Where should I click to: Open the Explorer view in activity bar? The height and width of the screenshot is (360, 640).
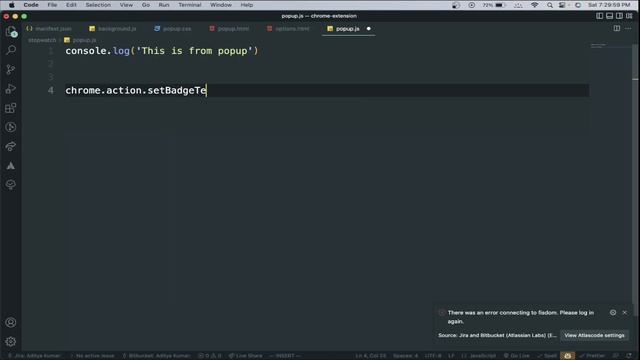tap(11, 31)
